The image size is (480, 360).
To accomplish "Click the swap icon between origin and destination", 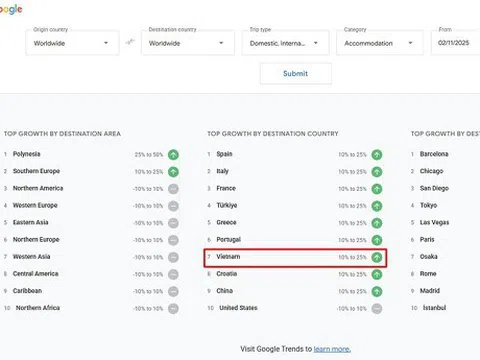I will pos(130,42).
